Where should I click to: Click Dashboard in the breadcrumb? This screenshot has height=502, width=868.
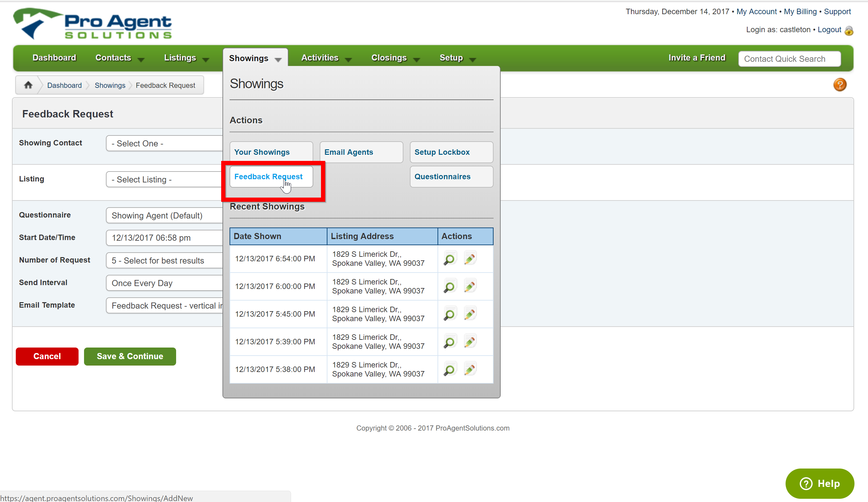tap(64, 85)
